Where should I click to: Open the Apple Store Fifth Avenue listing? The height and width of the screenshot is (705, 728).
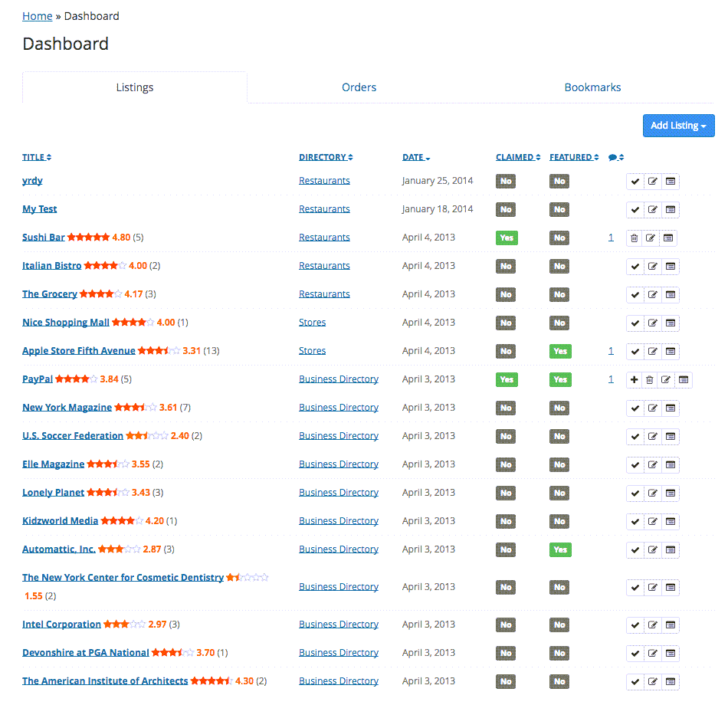pos(79,351)
